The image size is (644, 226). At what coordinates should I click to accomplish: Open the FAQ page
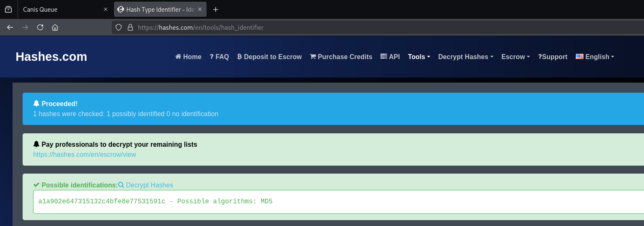coord(219,57)
